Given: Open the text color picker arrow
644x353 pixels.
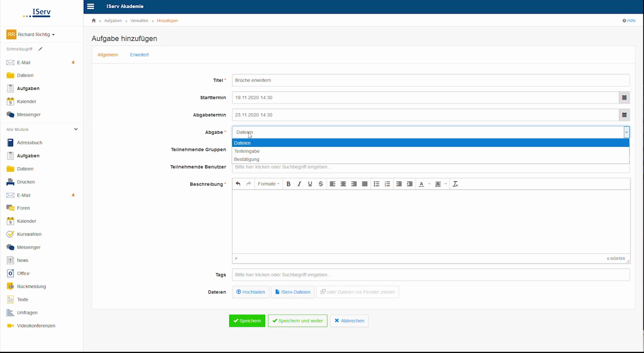Looking at the screenshot, I should click(429, 184).
